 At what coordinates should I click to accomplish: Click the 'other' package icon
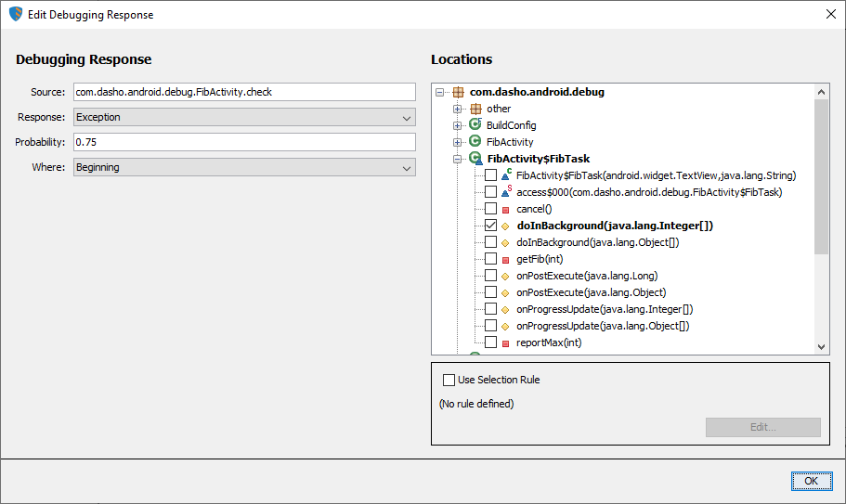(x=475, y=109)
